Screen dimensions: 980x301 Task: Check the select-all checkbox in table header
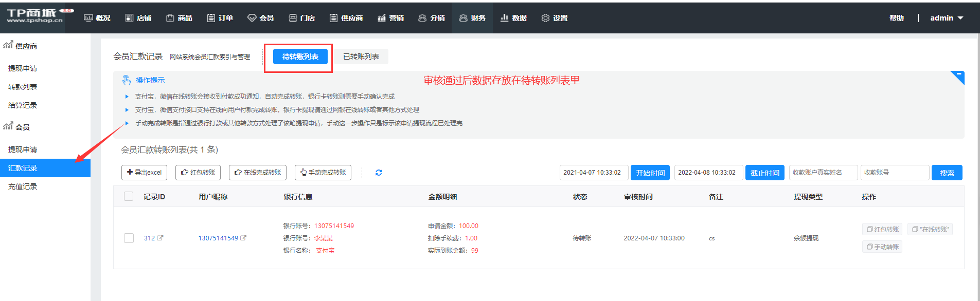tap(129, 196)
